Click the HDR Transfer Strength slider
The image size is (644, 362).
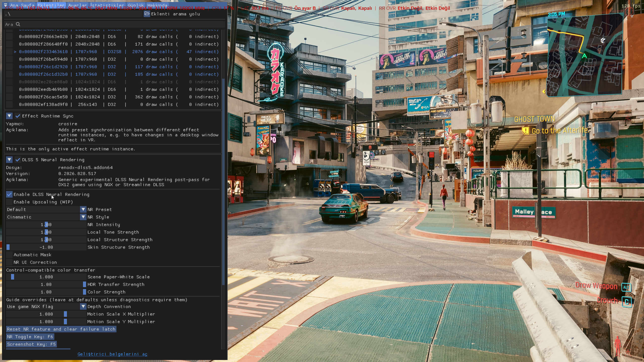(x=46, y=284)
